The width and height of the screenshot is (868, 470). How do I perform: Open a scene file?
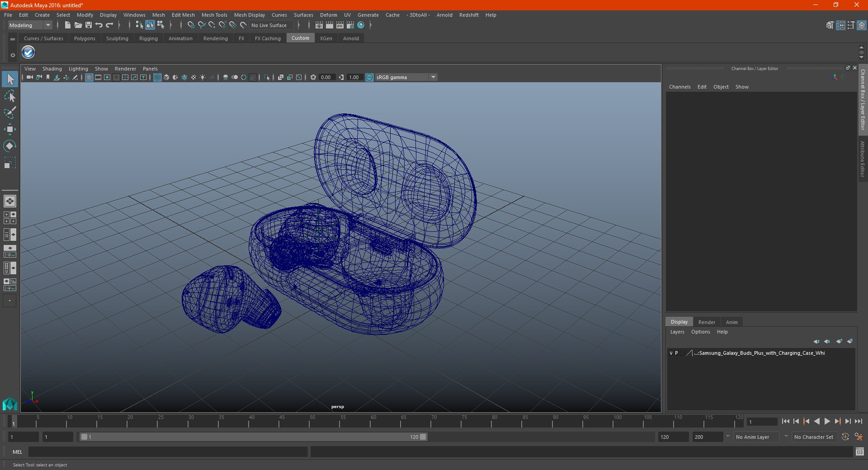[78, 25]
